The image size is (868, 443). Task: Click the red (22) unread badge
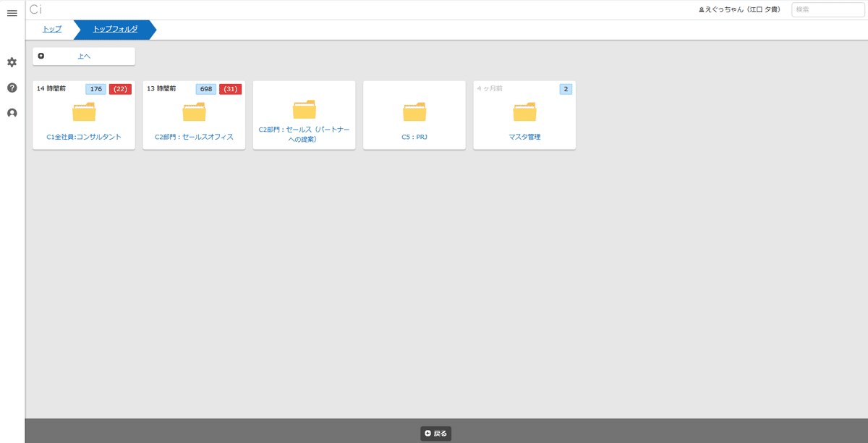pyautogui.click(x=121, y=89)
